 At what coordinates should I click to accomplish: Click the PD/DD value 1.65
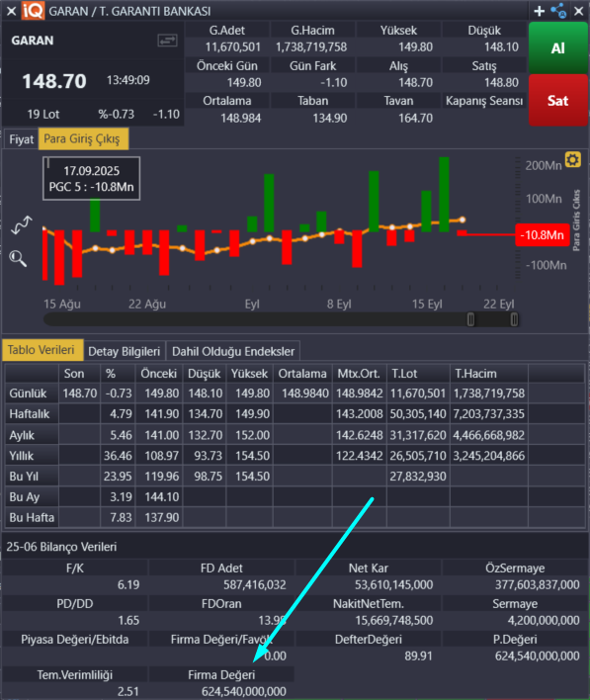[x=128, y=621]
